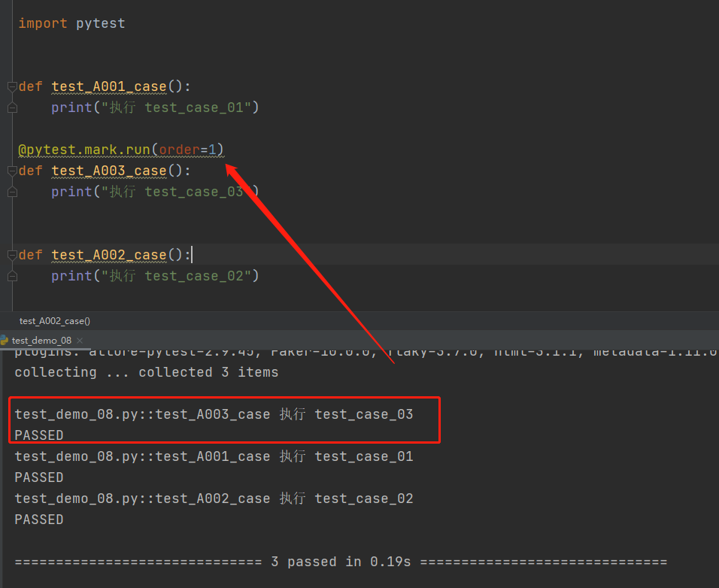
Task: Click the print "执行 test_case_01" statement
Action: pos(155,108)
